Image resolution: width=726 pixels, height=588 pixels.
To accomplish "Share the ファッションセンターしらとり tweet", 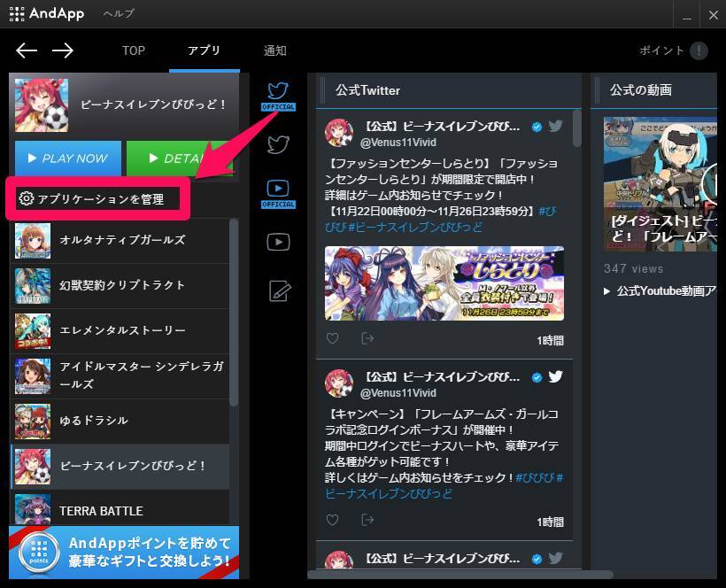I will 367,338.
